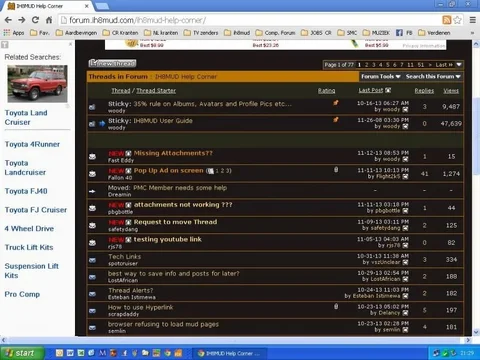Sort threads by Rating
The width and height of the screenshot is (480, 360).
coord(326,91)
